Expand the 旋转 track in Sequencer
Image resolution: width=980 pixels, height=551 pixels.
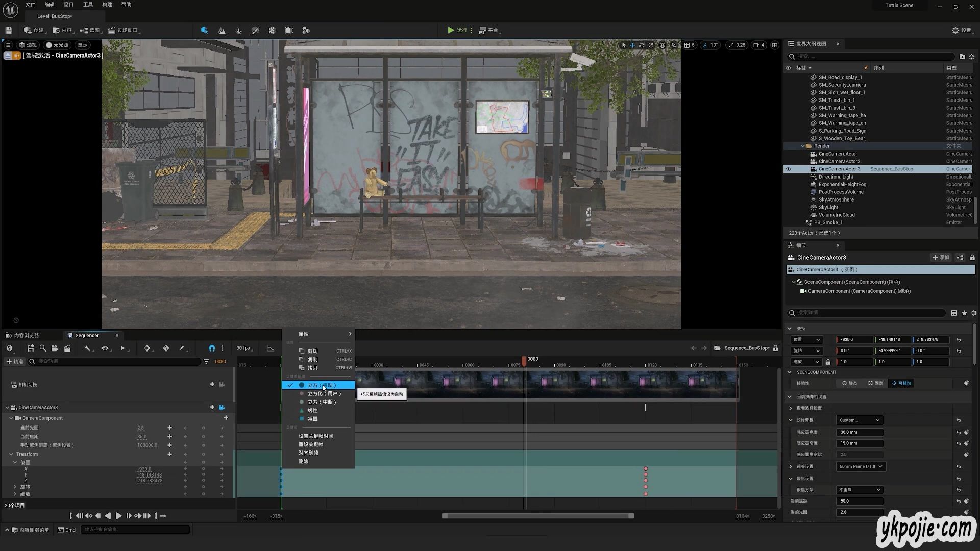(15, 487)
